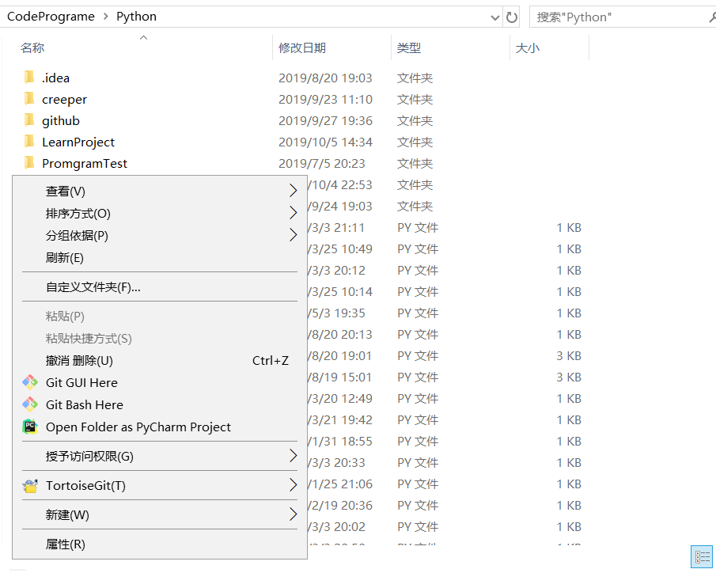Screen dimensions: 716x588
Task: Select the github folder name
Action: click(61, 120)
